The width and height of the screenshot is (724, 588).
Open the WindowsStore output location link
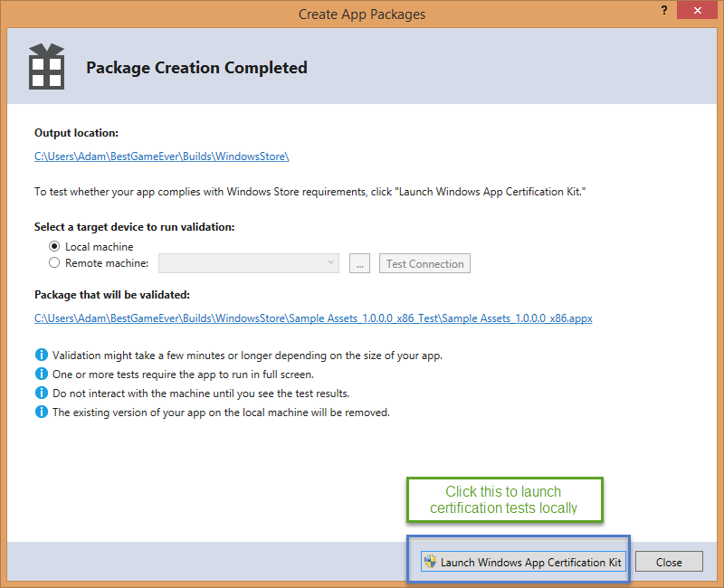pyautogui.click(x=162, y=156)
